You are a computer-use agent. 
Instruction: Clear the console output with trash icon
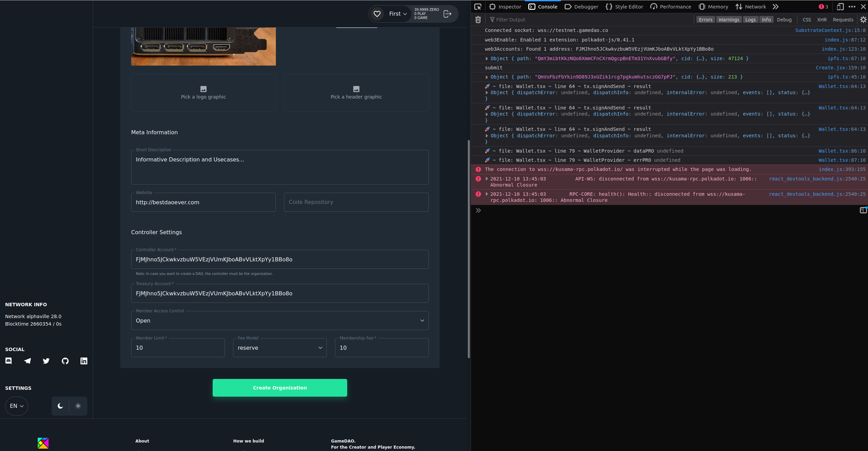tap(478, 19)
